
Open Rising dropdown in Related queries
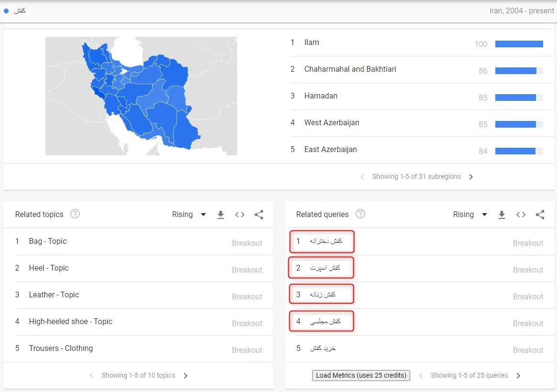coord(470,215)
